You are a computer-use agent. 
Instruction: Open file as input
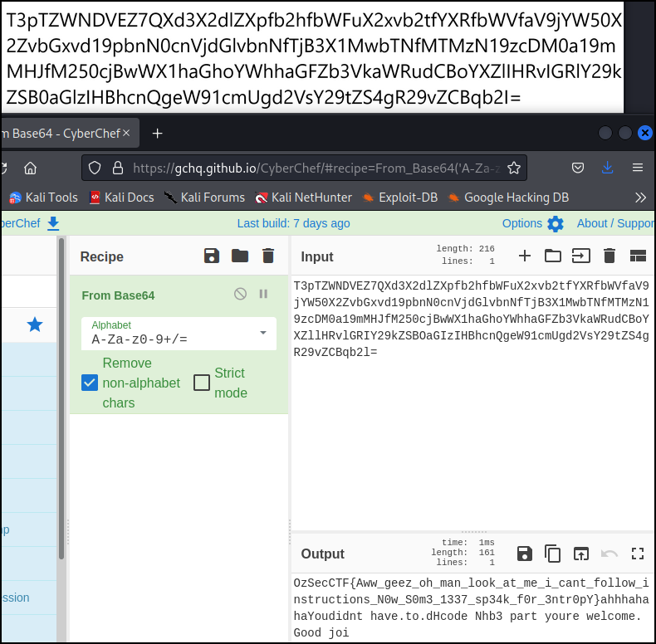click(x=580, y=256)
